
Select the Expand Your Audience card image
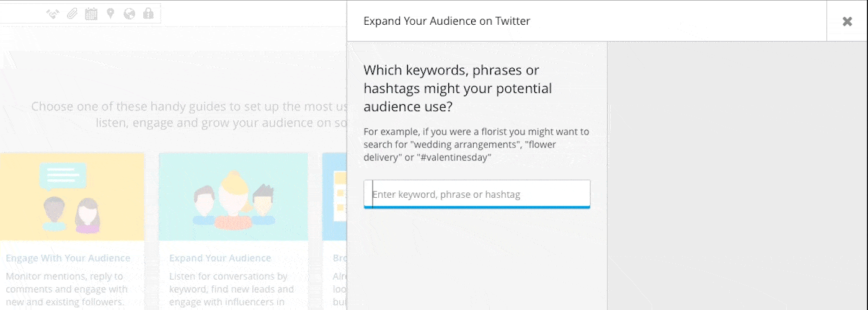[x=233, y=197]
